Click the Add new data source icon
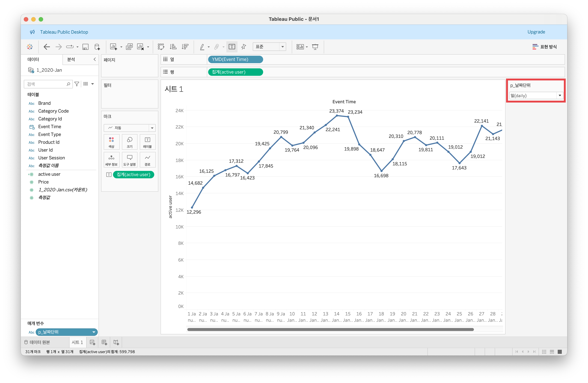Image resolution: width=588 pixels, height=383 pixels. pyautogui.click(x=97, y=47)
